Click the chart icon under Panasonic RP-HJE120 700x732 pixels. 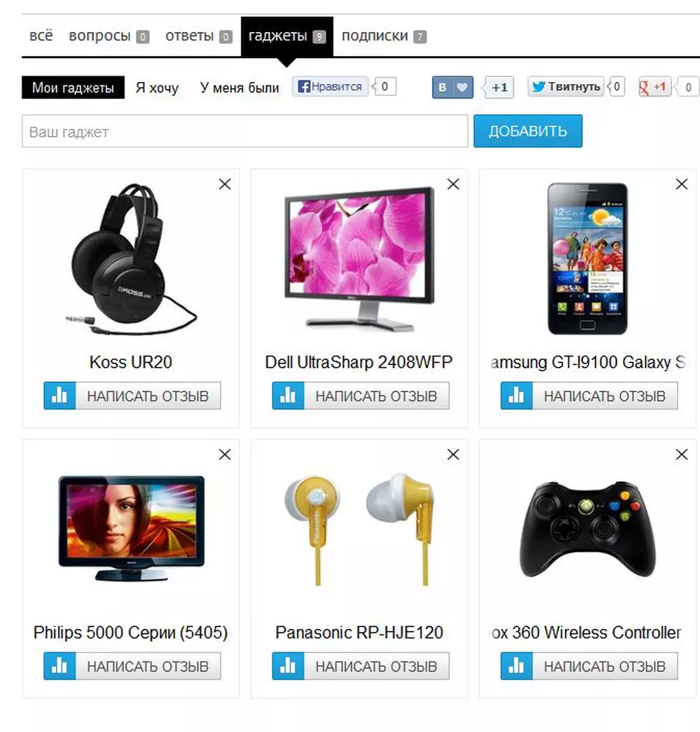288,665
